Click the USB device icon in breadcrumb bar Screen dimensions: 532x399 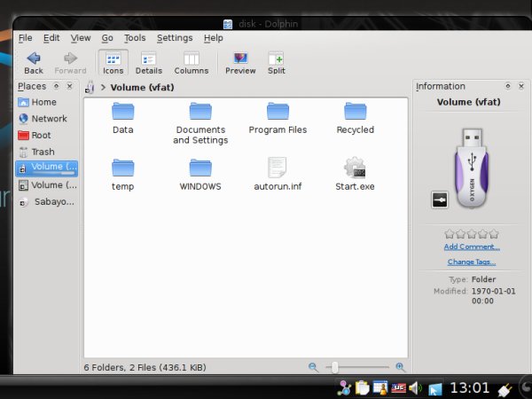[90, 87]
